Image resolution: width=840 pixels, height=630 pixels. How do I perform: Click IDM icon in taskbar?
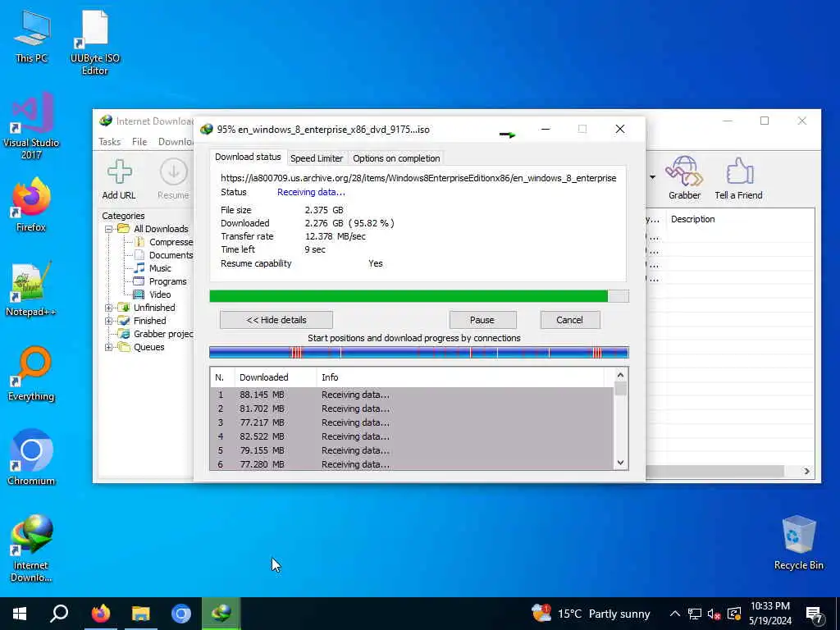point(221,614)
